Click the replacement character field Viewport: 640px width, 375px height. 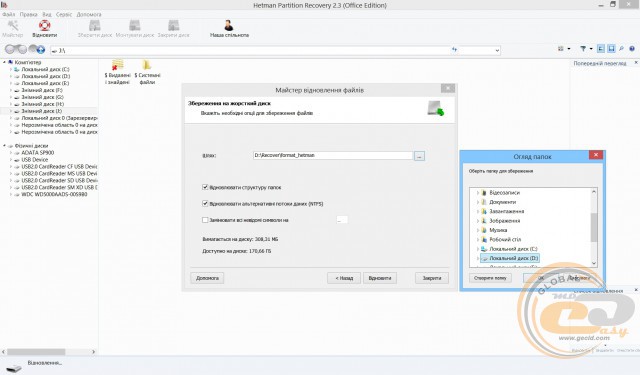click(x=342, y=220)
